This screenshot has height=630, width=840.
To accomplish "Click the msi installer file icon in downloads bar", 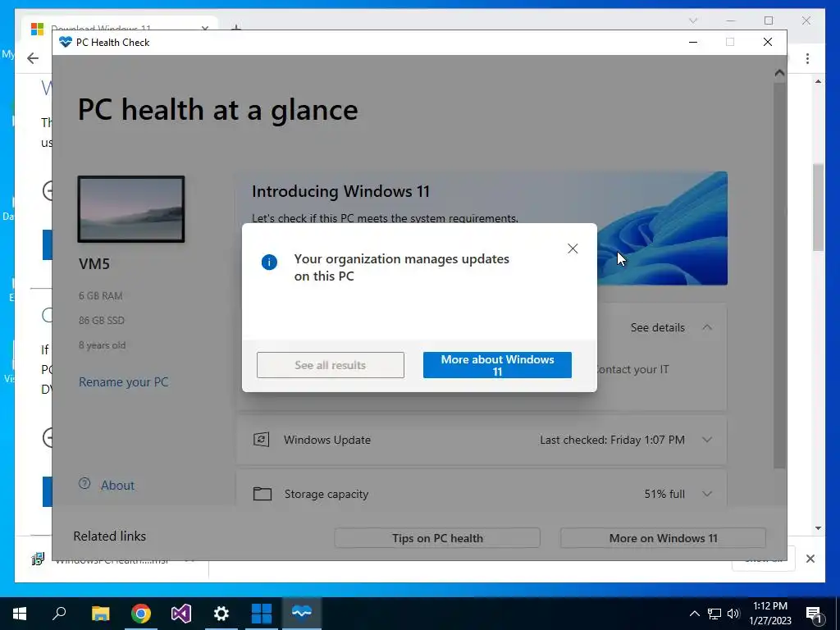I will [38, 559].
